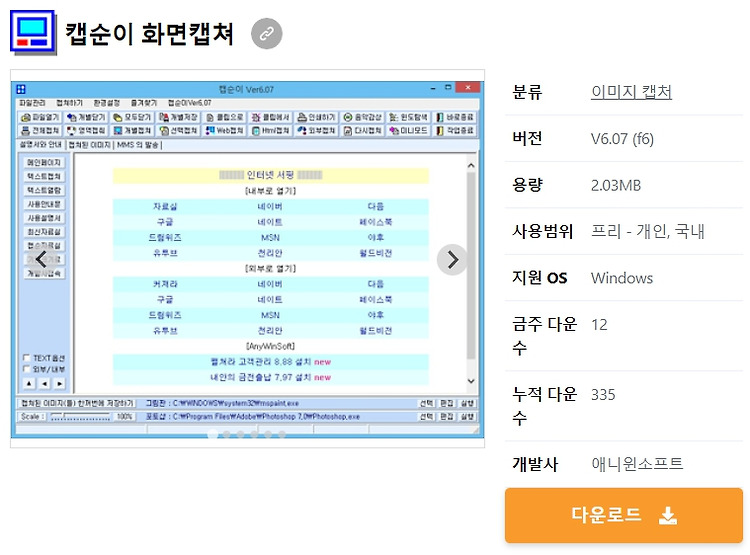Viewport: 750px width, 555px height.
Task: Open 자료실 link under 내부로 열기
Action: (165, 207)
